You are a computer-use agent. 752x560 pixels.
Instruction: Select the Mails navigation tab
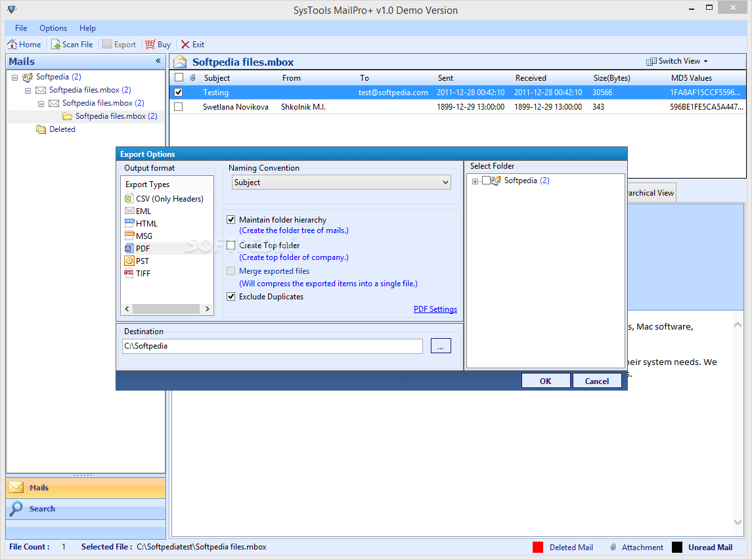(86, 488)
